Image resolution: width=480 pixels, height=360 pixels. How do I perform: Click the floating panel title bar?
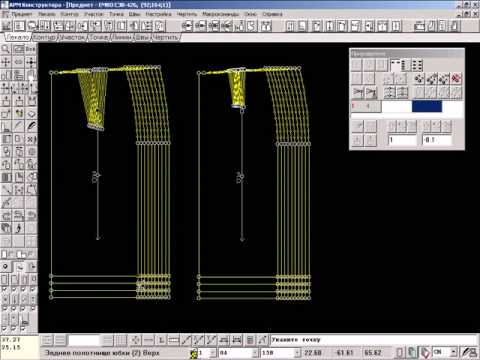click(x=407, y=53)
